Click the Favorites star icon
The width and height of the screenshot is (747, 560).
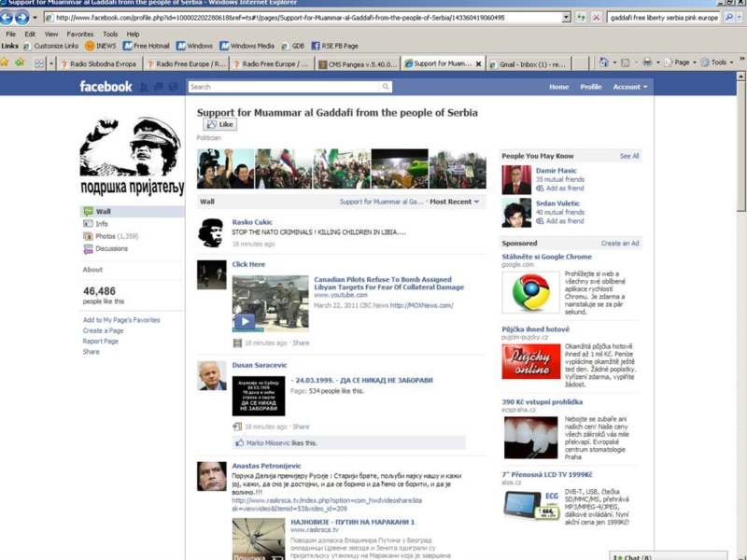(6, 63)
